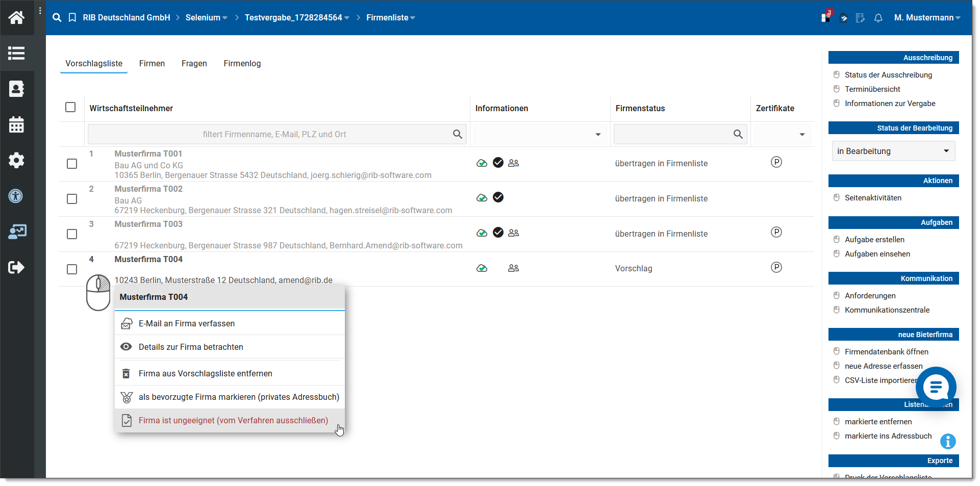
Task: Choose 'Firma aus Vorschlagsliste entfernen'
Action: 230,373
